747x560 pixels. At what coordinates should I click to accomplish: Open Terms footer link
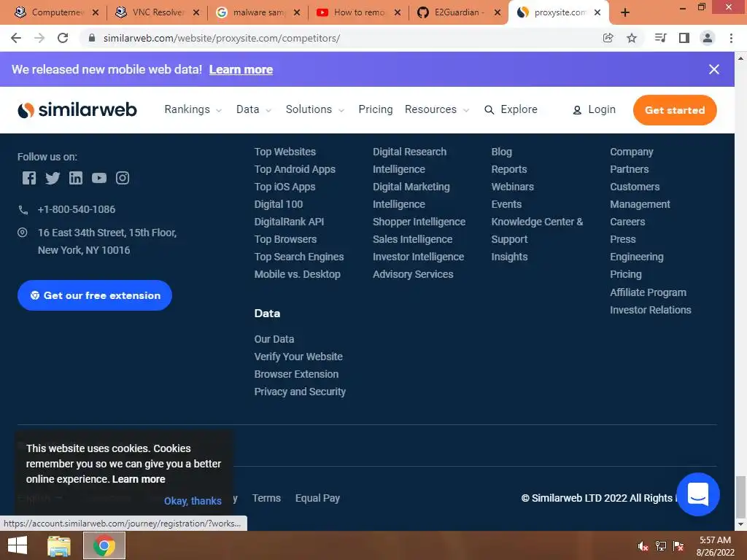[x=266, y=498]
